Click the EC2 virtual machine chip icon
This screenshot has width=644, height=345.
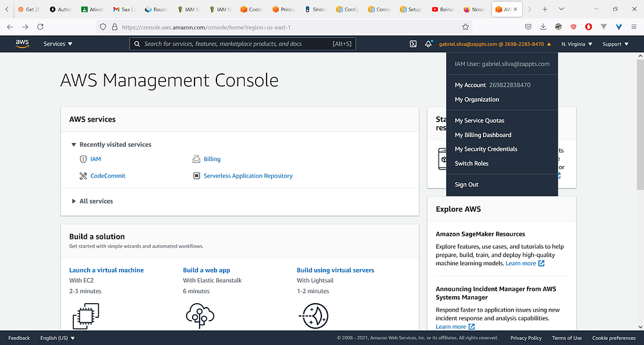pyautogui.click(x=86, y=316)
